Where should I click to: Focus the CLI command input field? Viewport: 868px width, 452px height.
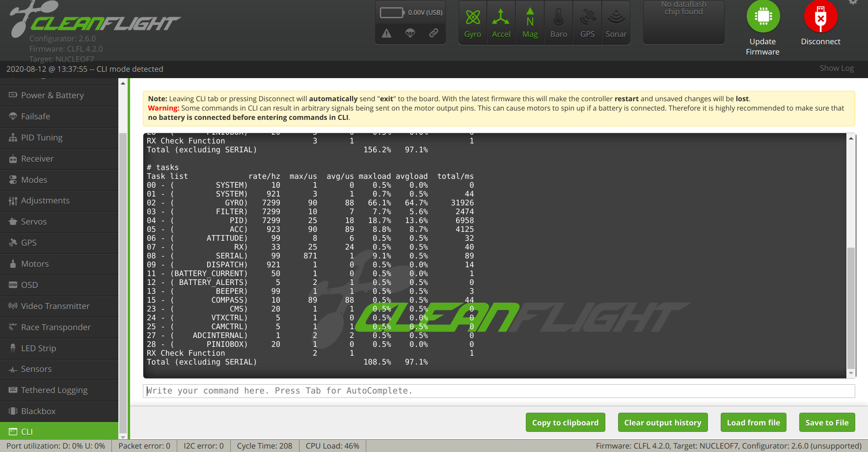(442, 391)
